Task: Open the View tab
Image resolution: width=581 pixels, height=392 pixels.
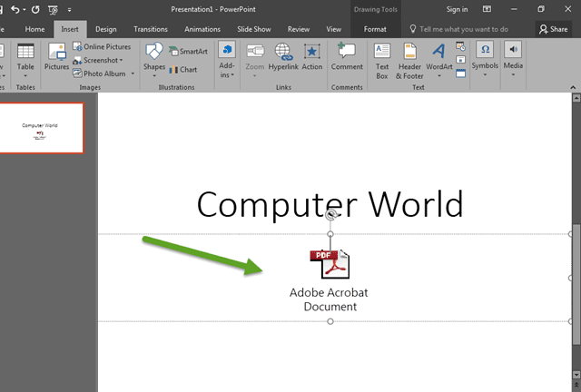Action: [x=334, y=29]
